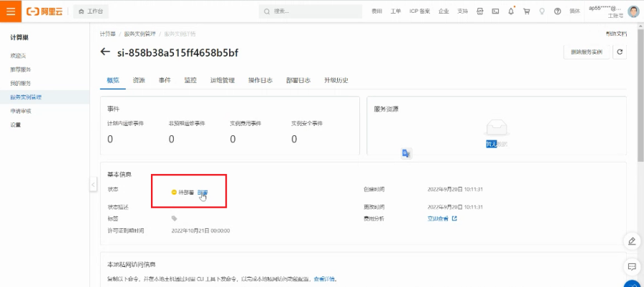Collapse the sidebar with the arrow handle
Screen dimensions: 644x287
tap(94, 185)
